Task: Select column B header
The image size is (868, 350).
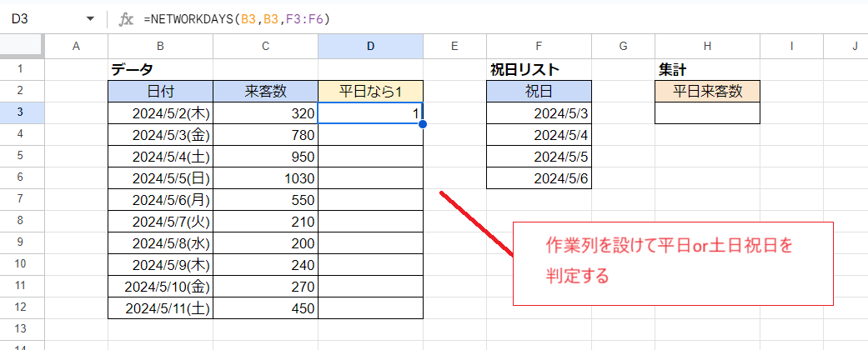Action: click(x=161, y=47)
